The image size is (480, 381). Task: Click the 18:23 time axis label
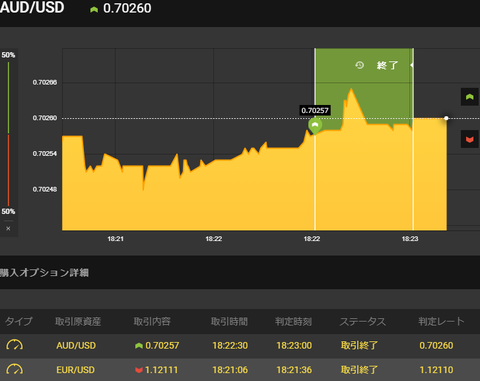pos(410,239)
